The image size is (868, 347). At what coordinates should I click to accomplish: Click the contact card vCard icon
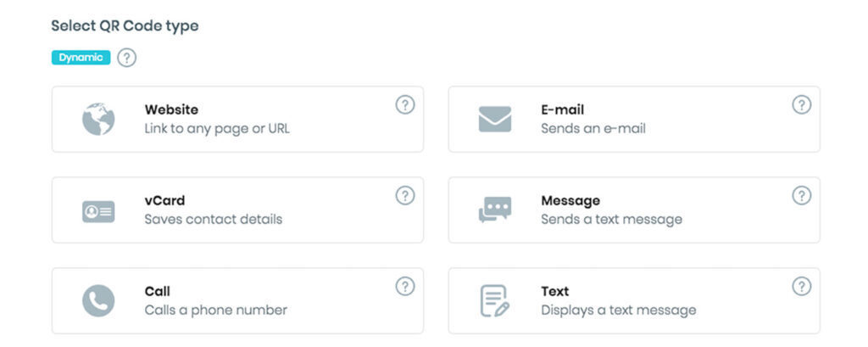click(98, 211)
